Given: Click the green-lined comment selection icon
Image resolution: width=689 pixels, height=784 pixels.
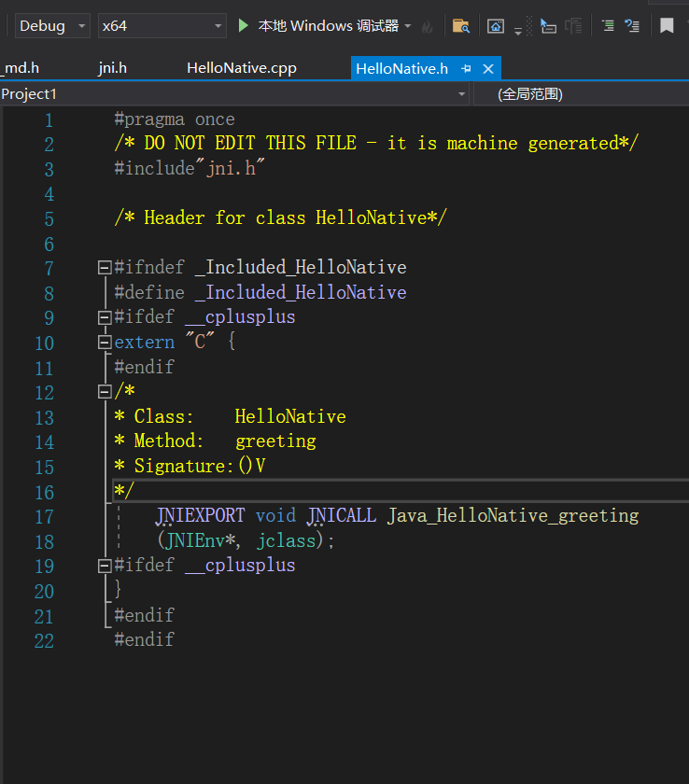Looking at the screenshot, I should (608, 26).
